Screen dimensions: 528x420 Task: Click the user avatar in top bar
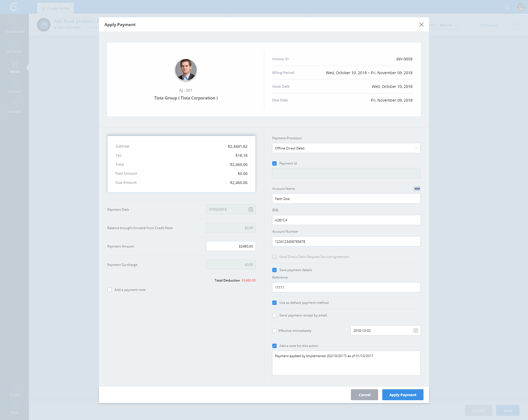coord(521,7)
